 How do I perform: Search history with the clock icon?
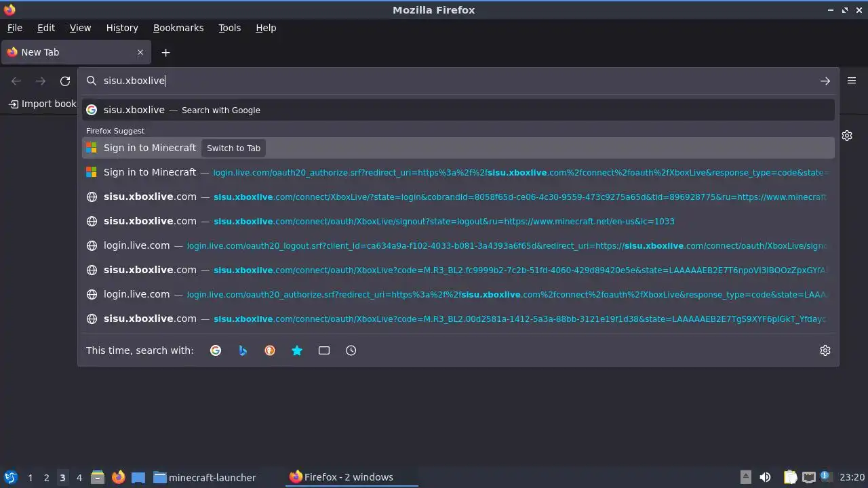tap(351, 350)
